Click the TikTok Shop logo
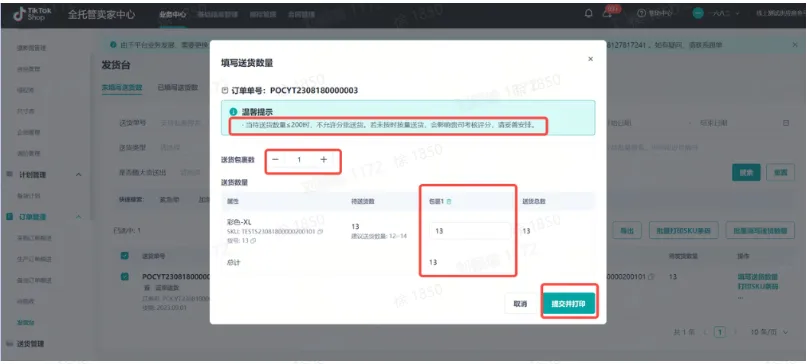 pyautogui.click(x=32, y=14)
